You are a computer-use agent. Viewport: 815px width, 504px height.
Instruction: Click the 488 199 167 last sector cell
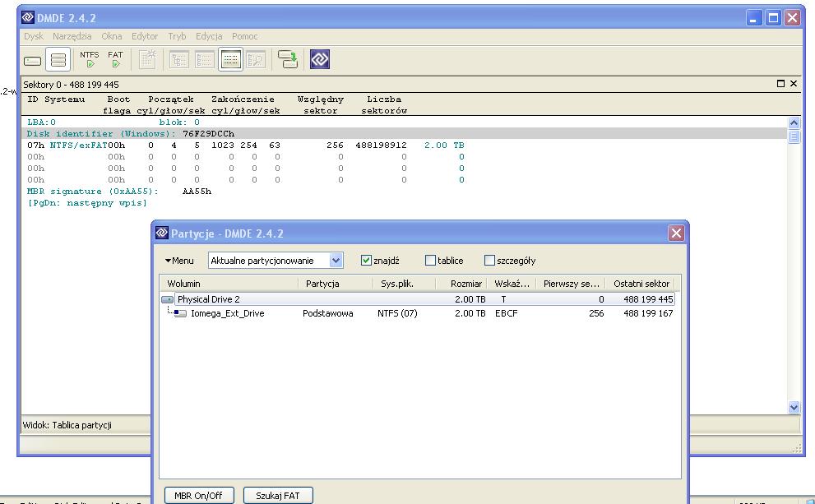point(647,313)
